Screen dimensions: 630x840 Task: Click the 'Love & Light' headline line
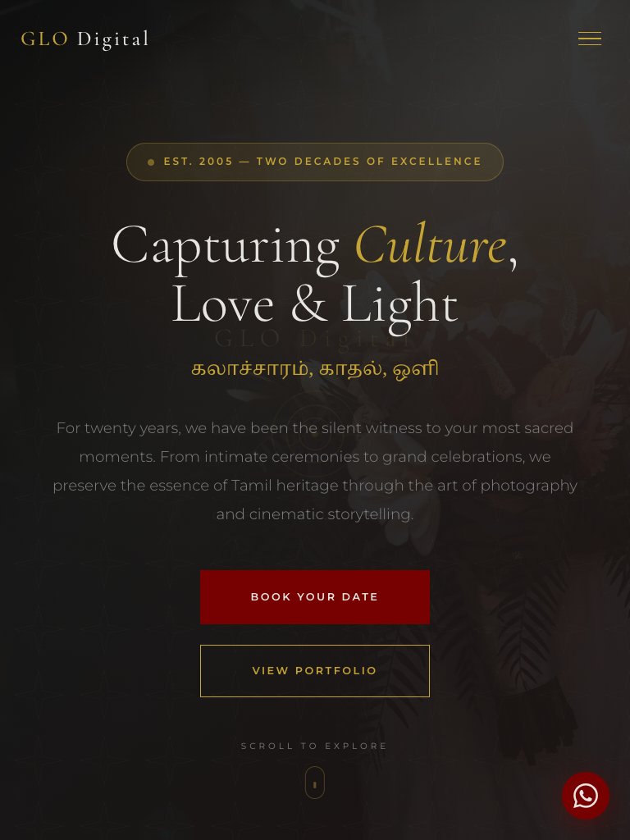point(314,304)
